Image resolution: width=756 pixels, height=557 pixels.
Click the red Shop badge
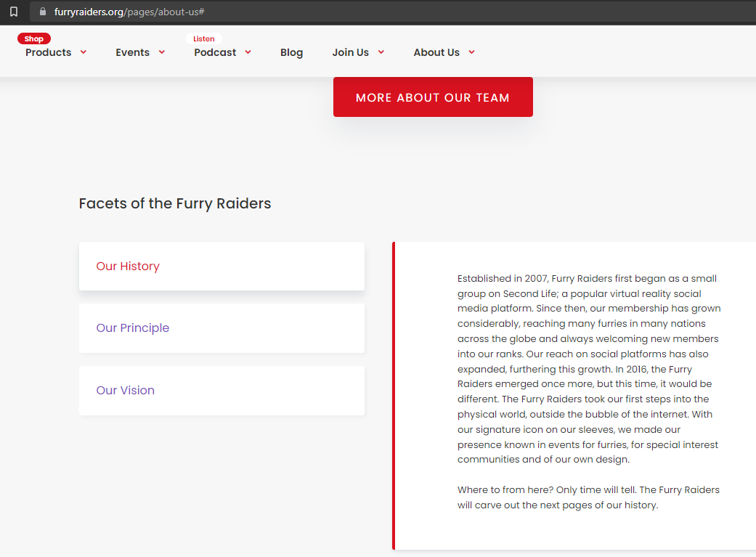(33, 38)
